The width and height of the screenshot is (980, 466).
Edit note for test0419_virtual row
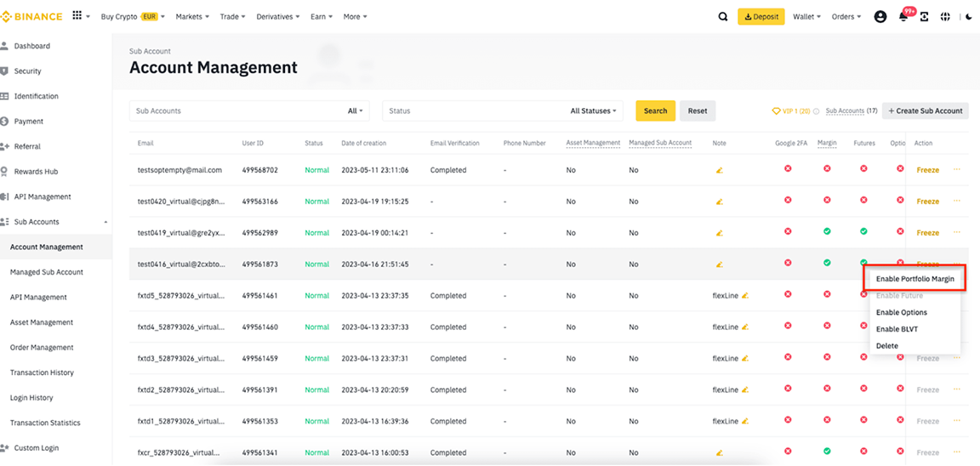click(x=720, y=232)
